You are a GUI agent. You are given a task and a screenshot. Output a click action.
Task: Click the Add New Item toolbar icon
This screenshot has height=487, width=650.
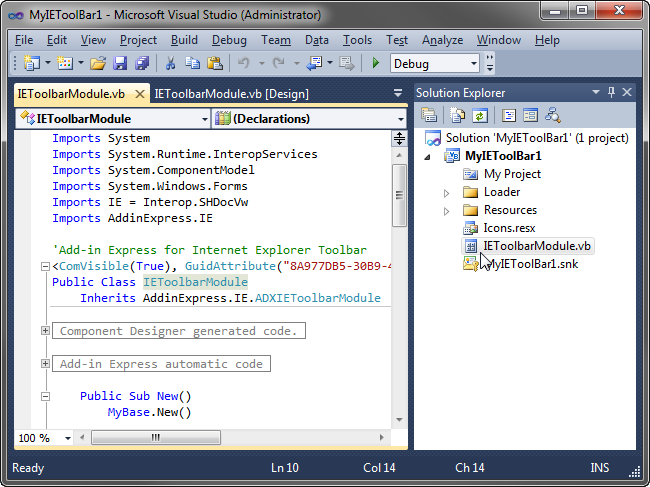pyautogui.click(x=65, y=63)
